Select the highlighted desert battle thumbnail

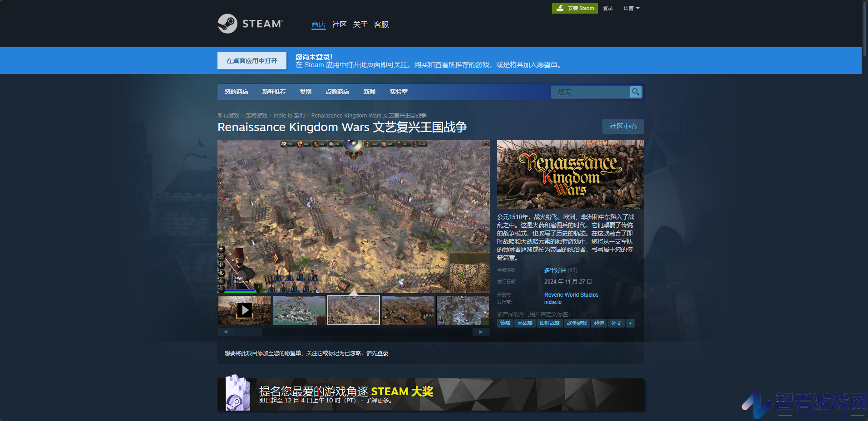click(354, 310)
